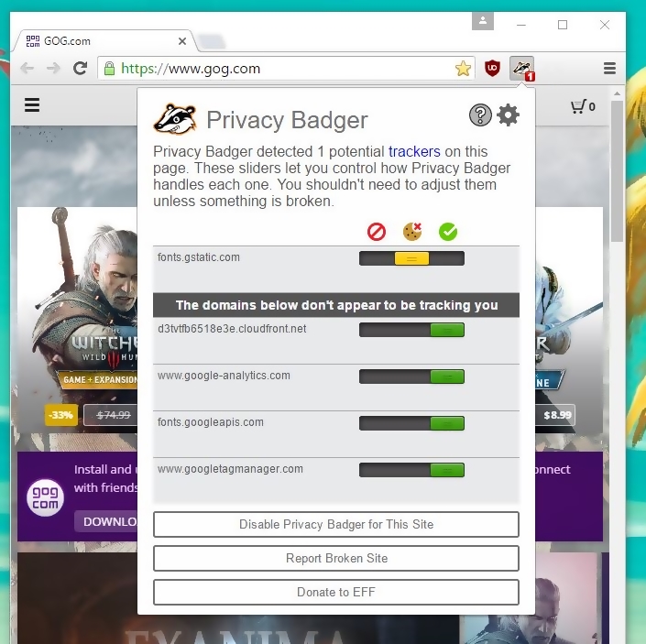Close the GOG.com tab

[x=182, y=41]
